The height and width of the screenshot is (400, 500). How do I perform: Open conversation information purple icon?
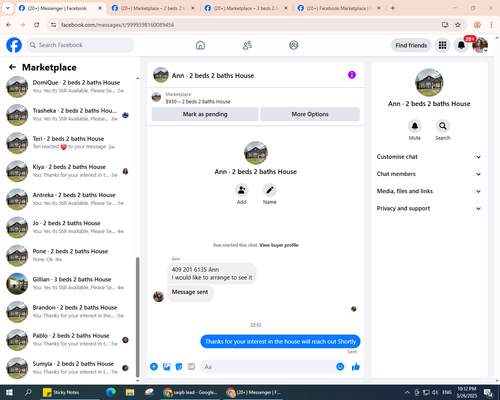click(352, 75)
